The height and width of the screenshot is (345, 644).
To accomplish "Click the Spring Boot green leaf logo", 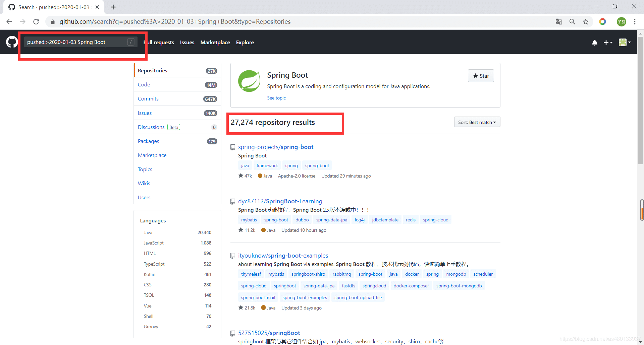I will coord(249,81).
